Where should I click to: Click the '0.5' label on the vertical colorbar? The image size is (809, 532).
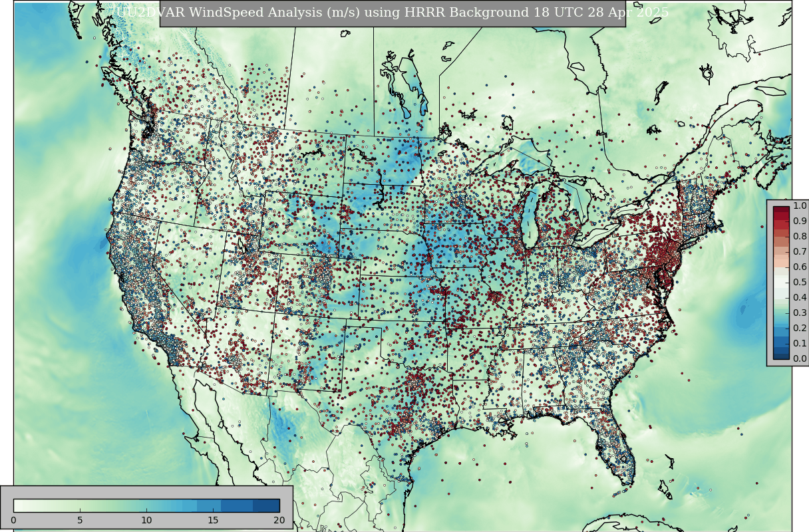coord(800,283)
